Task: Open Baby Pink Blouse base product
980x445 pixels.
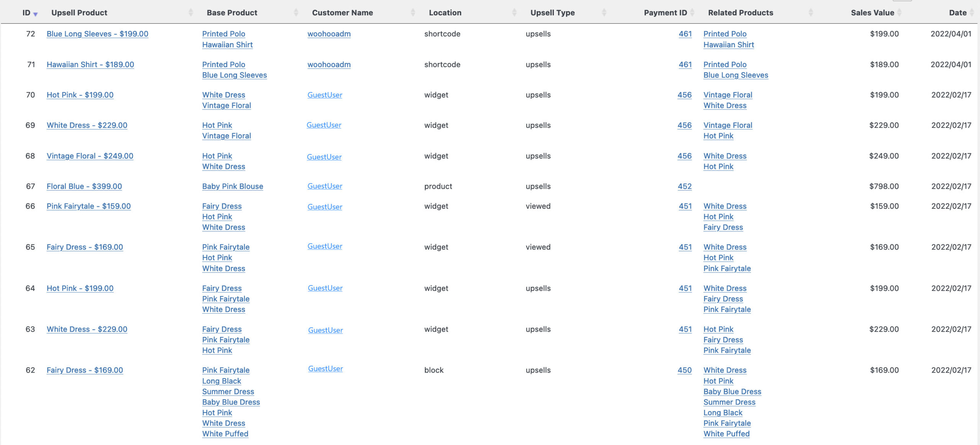Action: 233,186
